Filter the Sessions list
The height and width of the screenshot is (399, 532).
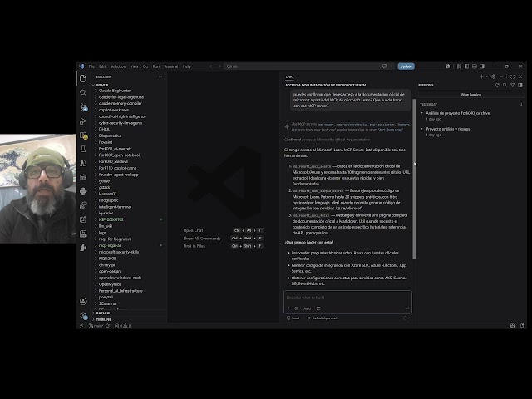click(x=513, y=85)
